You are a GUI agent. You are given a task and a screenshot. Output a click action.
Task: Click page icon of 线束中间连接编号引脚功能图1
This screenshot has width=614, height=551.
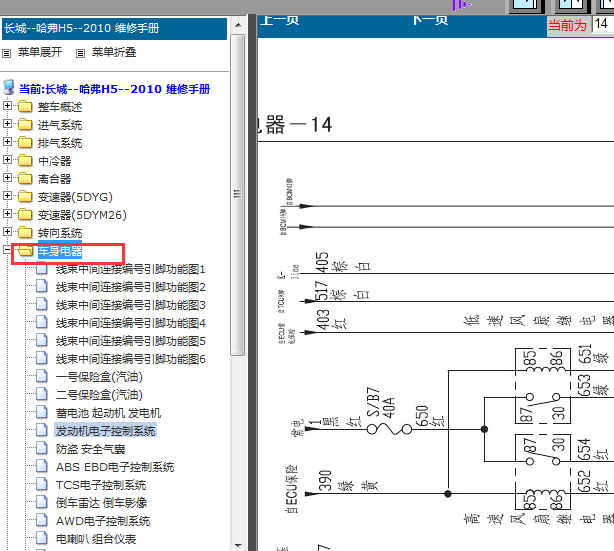tap(42, 269)
